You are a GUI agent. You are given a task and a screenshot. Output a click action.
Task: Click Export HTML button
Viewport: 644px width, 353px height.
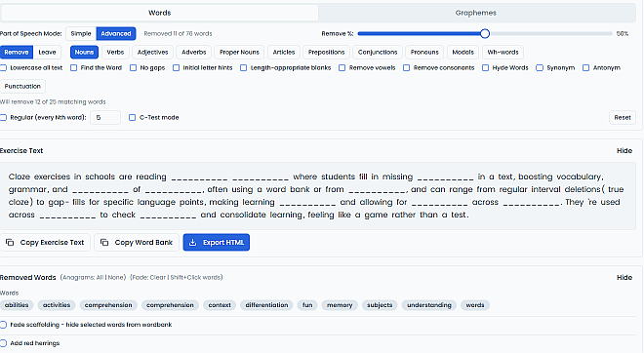tap(217, 243)
